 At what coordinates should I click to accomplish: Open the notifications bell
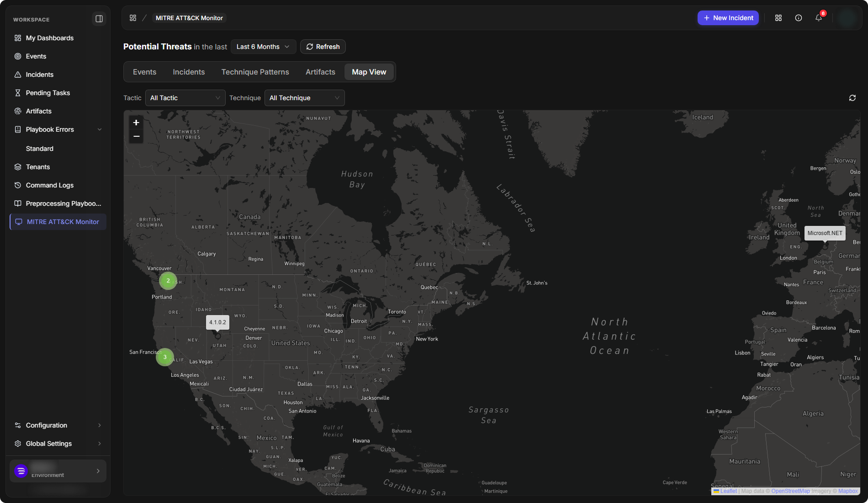coord(819,18)
